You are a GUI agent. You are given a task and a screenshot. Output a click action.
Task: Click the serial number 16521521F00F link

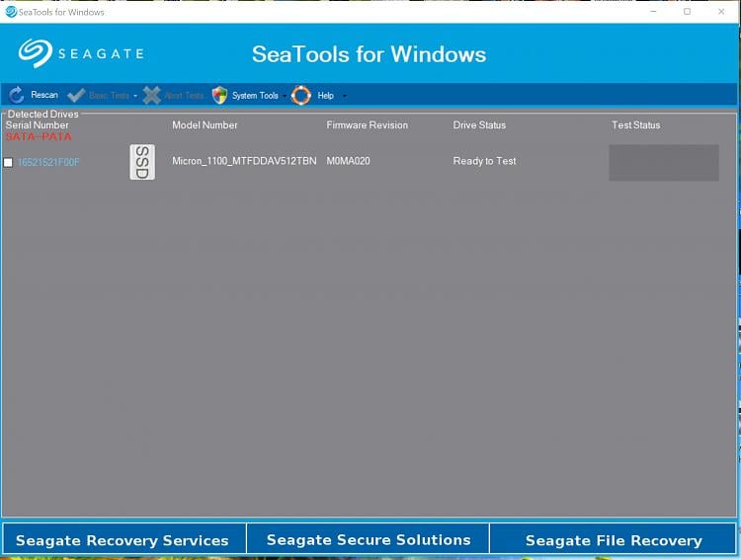pyautogui.click(x=48, y=163)
